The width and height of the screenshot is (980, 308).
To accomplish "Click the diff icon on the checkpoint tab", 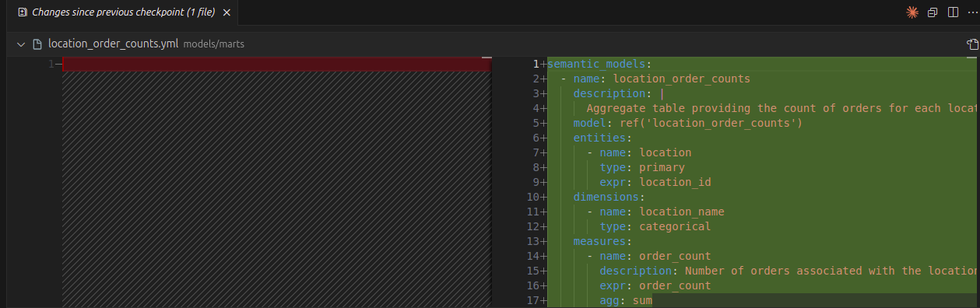I will [x=22, y=12].
